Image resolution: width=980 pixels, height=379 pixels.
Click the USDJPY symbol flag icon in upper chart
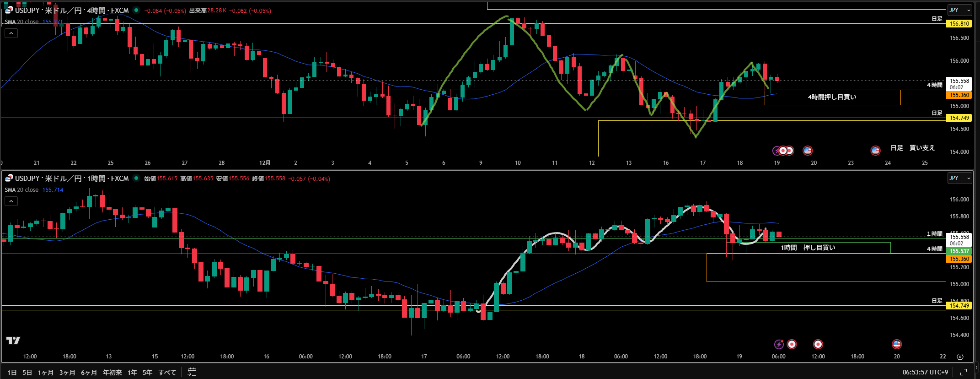point(9,10)
